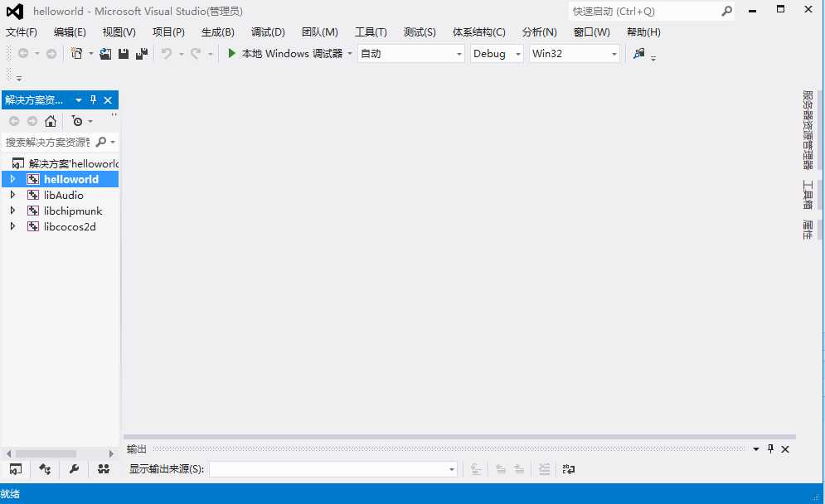Click the 就绪 status bar text
Viewport: 825px width, 504px height.
coord(10,493)
